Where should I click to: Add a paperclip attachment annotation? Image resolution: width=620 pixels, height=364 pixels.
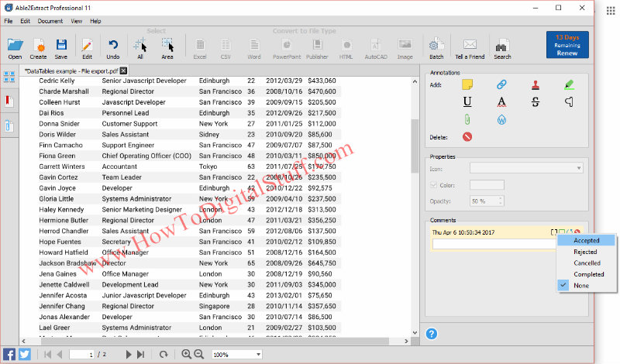pos(467,119)
